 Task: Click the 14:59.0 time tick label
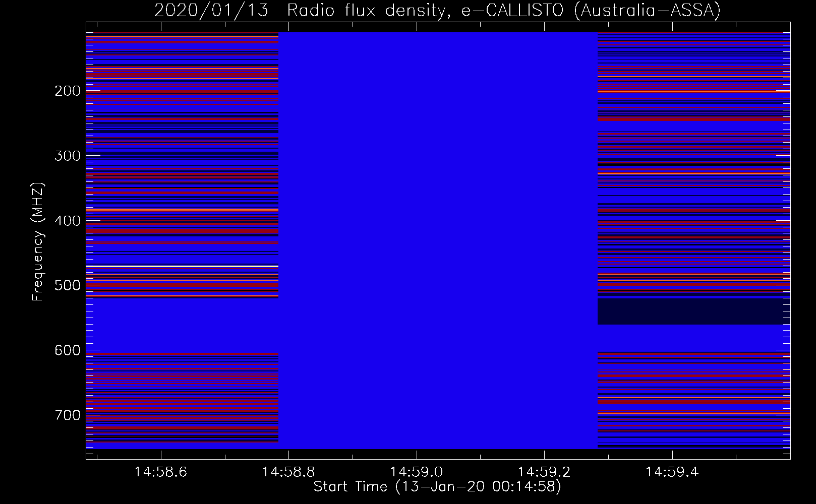[417, 472]
